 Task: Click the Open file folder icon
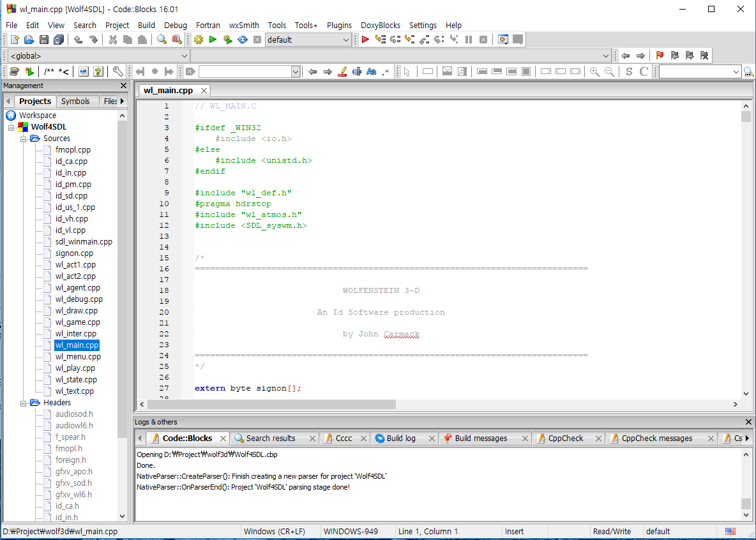tap(29, 40)
